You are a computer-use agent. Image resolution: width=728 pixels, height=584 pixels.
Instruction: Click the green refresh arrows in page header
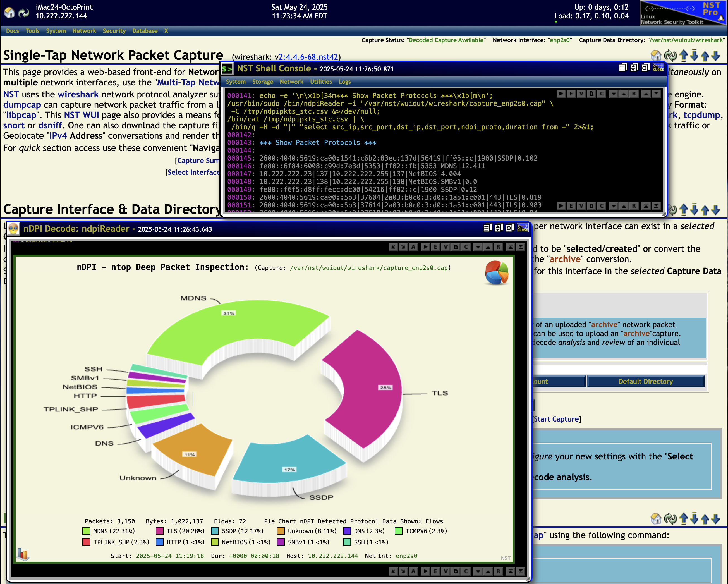tap(24, 13)
